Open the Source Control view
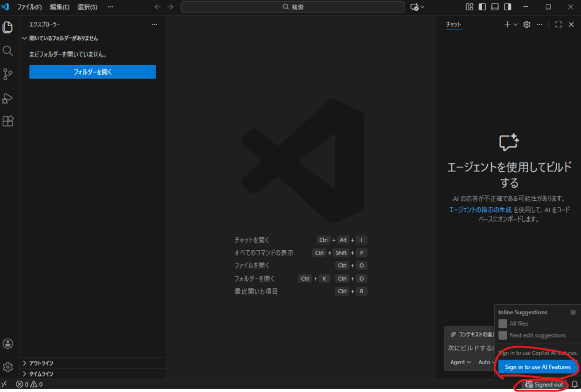581x392 pixels. click(8, 74)
